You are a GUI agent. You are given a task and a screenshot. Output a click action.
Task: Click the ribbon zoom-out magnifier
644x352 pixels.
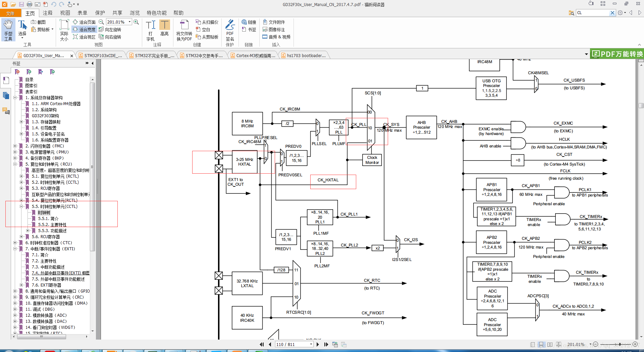[x=101, y=22]
